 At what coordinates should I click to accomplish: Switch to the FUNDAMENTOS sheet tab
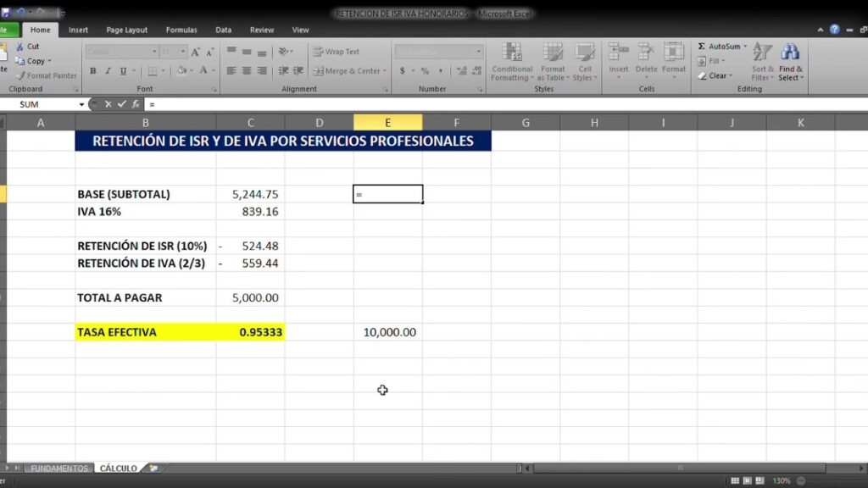tap(59, 468)
